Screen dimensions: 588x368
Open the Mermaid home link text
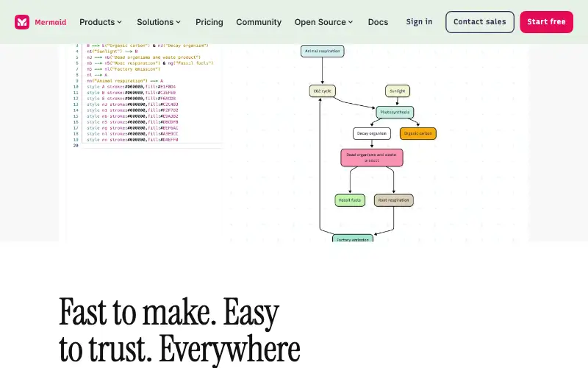pyautogui.click(x=51, y=22)
